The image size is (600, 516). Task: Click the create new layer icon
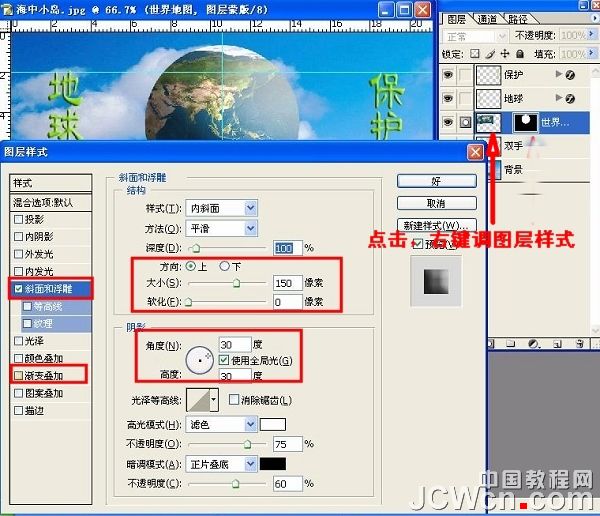point(557,344)
